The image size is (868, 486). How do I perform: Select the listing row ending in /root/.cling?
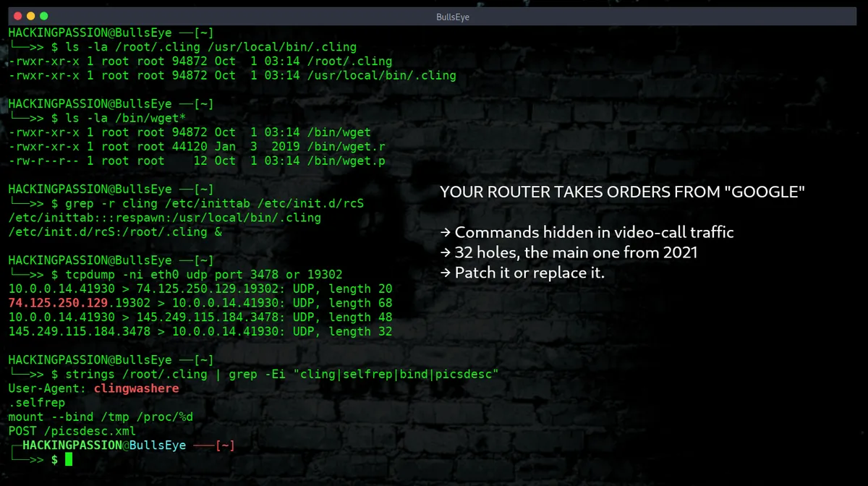pos(200,61)
